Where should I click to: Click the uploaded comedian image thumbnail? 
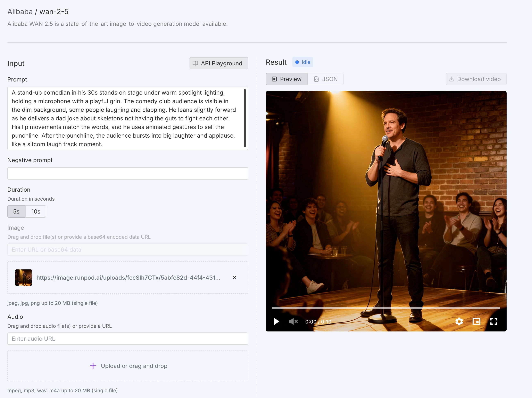tap(24, 278)
